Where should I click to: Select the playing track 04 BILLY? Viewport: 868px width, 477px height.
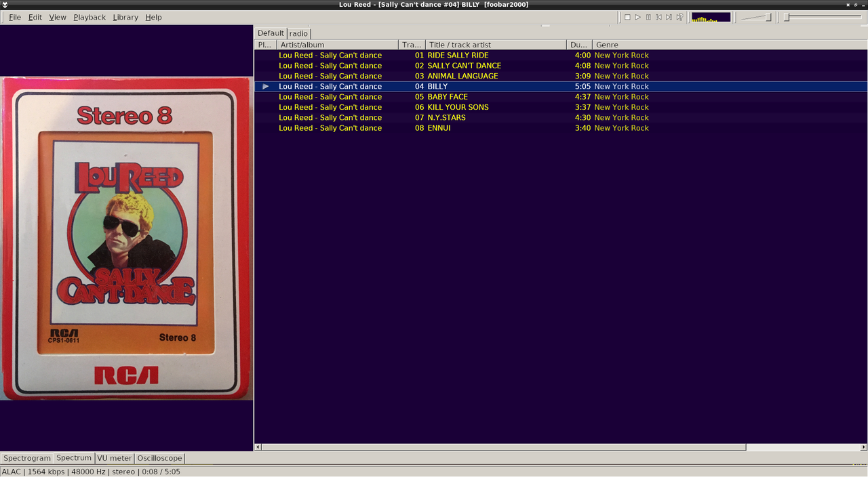[561, 86]
